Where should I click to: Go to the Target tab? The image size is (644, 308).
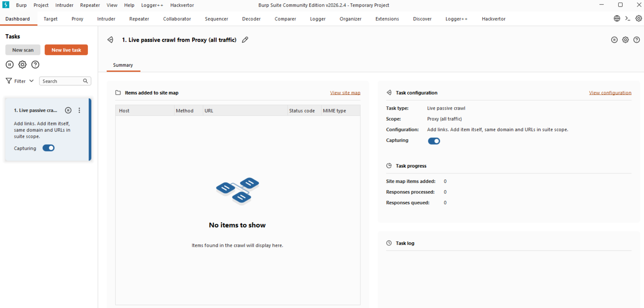pos(51,19)
